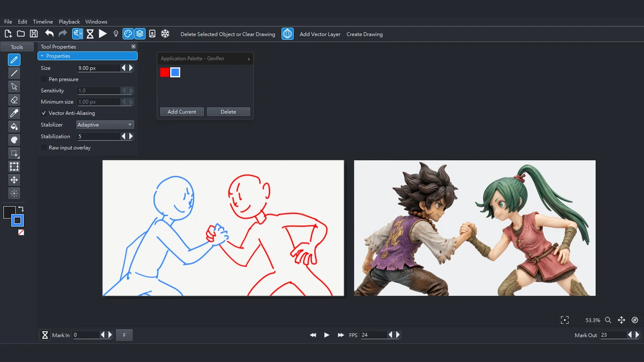Select the Eyedropper tool
644x362 pixels.
(x=14, y=113)
